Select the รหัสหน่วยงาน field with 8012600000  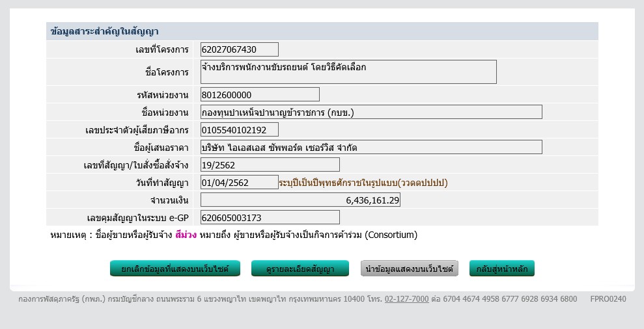click(x=260, y=95)
